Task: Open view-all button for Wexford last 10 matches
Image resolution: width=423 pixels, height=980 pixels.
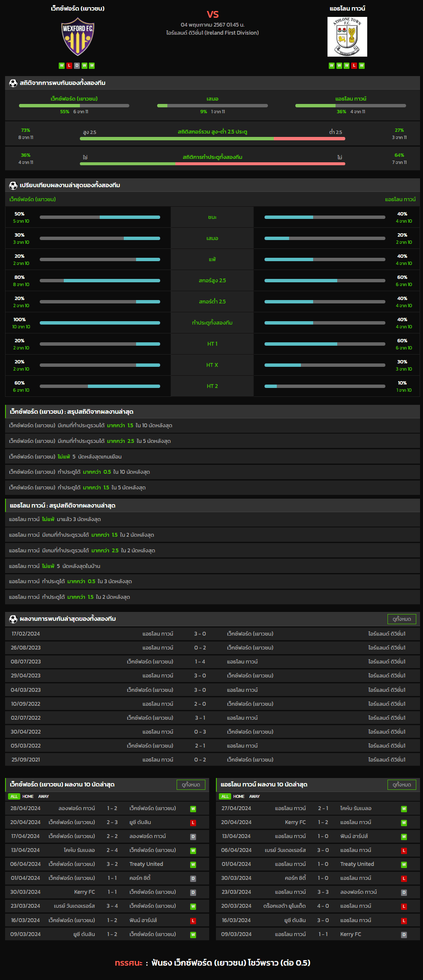Action: click(x=191, y=784)
